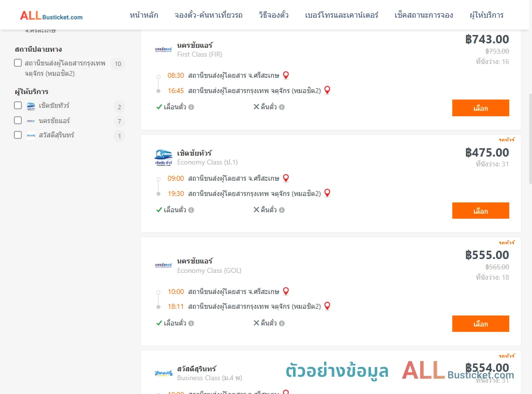Click ที่นั่งว่าง: 18 seat count
Screen dimensions: 532x394
tap(492, 277)
